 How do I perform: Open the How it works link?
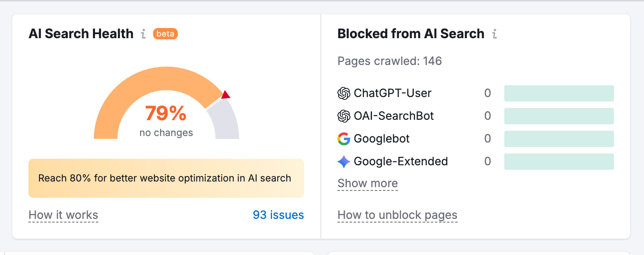pyautogui.click(x=63, y=215)
